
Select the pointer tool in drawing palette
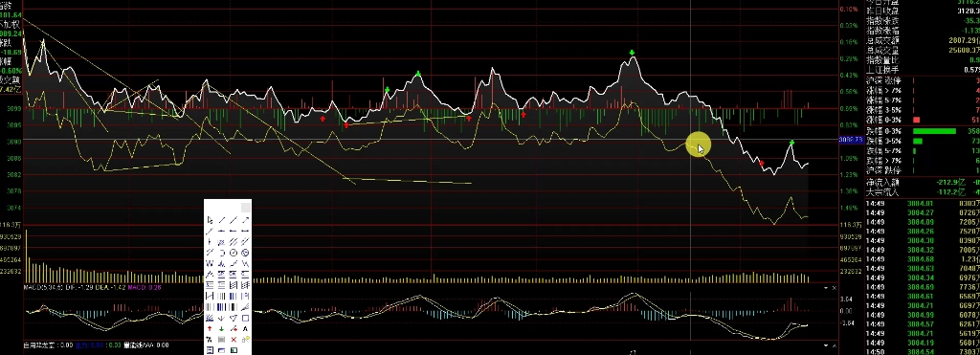[210, 220]
